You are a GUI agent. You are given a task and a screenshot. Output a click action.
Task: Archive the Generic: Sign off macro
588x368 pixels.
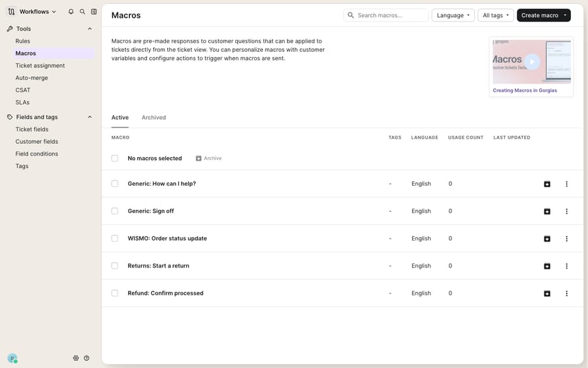[547, 211]
